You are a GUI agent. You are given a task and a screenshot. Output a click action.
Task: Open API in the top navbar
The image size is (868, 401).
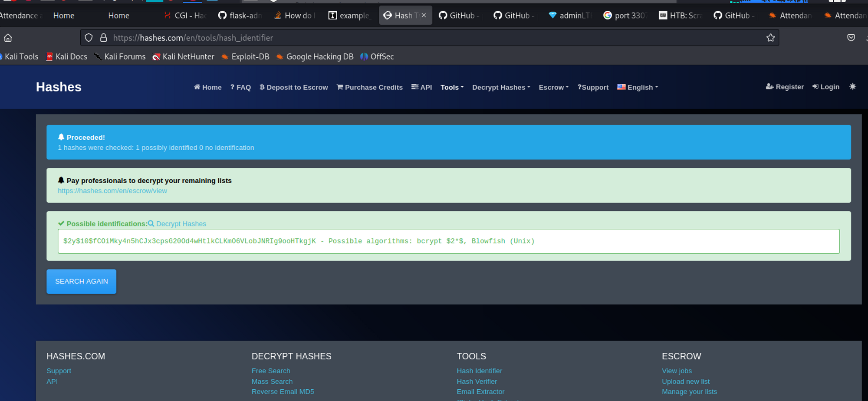click(x=421, y=87)
